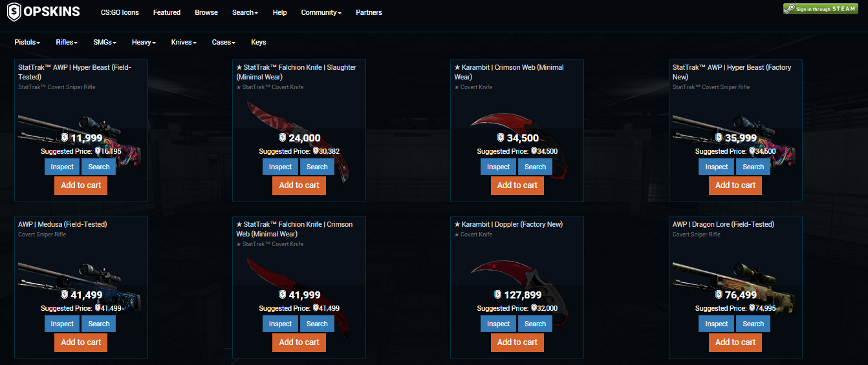
Task: Expand the Knives category dropdown
Action: [x=184, y=42]
